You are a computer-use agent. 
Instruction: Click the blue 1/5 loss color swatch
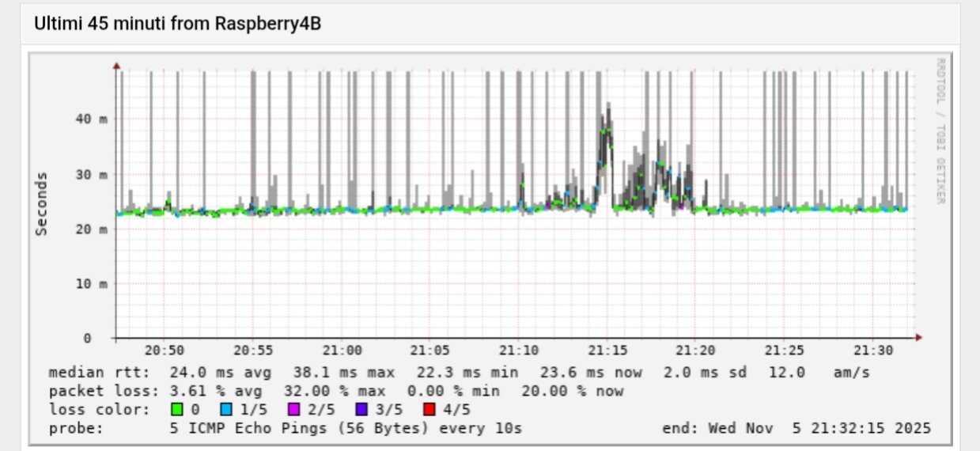(x=228, y=409)
